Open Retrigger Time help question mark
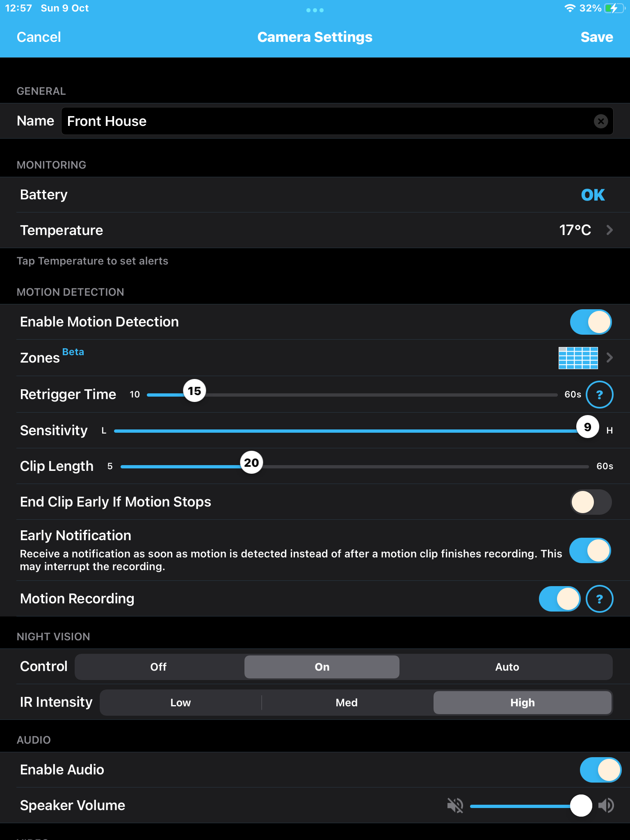 coord(599,395)
